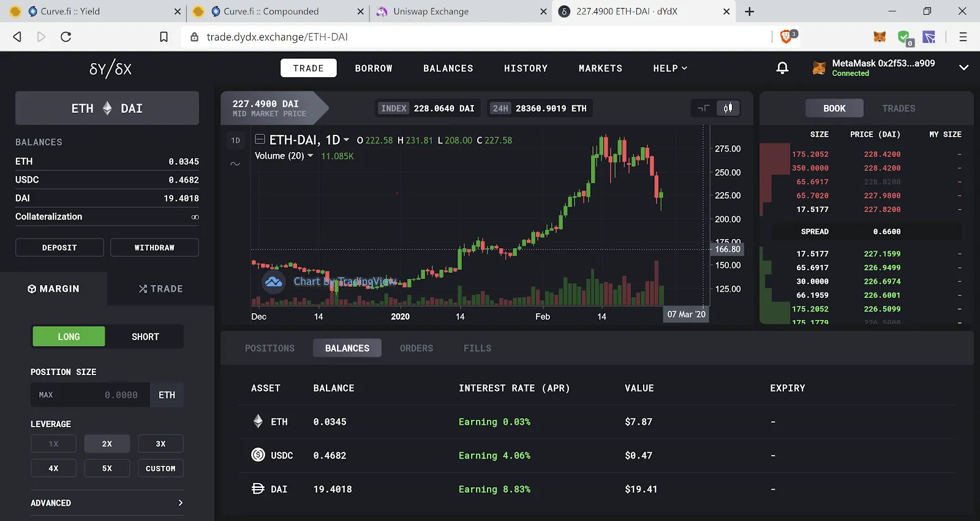Close the Uniswap Exchange tab
Image resolution: width=980 pixels, height=521 pixels.
pos(543,11)
